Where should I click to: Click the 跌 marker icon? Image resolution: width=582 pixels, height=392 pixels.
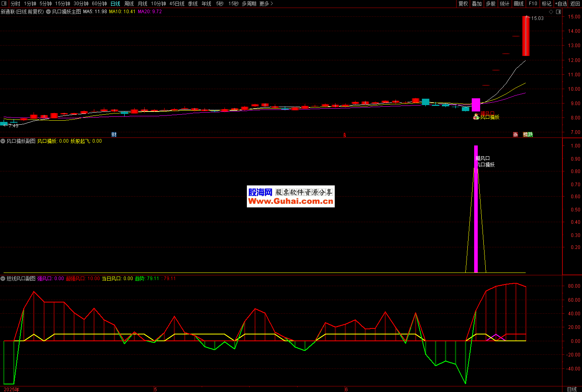point(530,135)
